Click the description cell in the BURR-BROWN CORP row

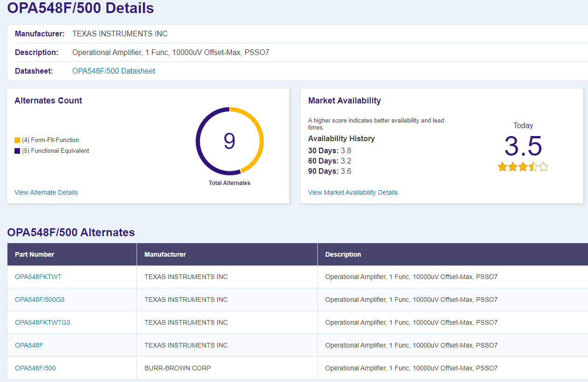pos(453,368)
